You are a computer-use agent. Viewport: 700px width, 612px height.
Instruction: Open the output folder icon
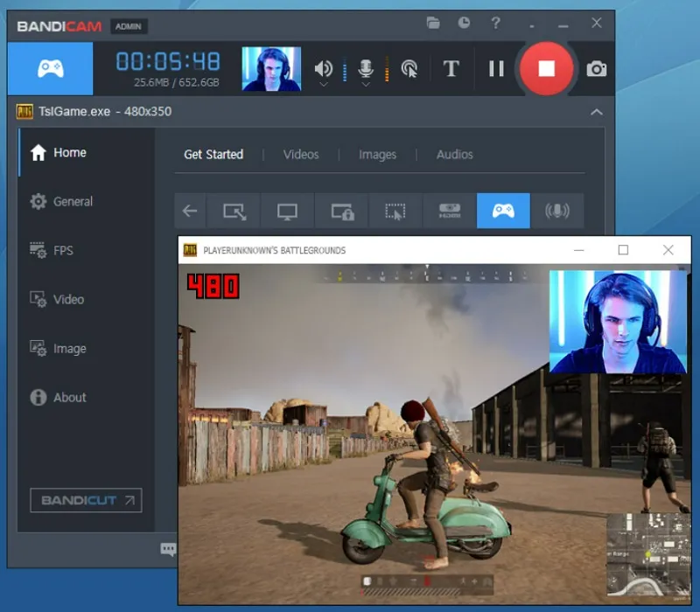coord(433,24)
